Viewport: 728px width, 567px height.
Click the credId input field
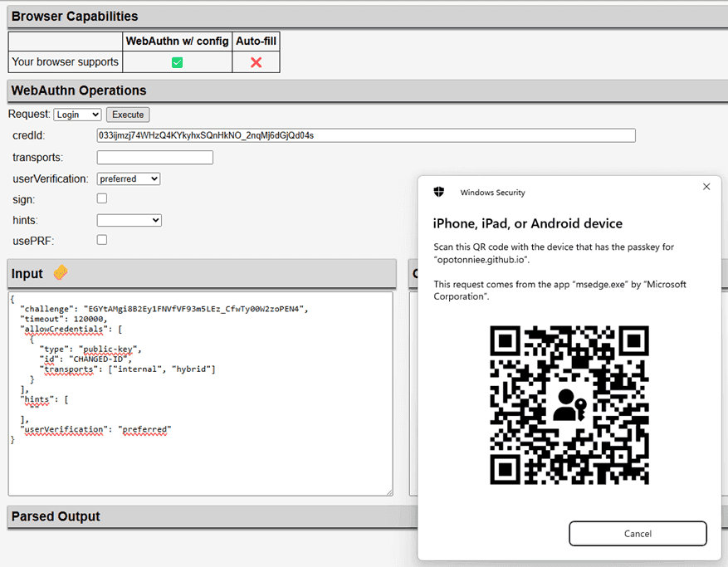(366, 135)
